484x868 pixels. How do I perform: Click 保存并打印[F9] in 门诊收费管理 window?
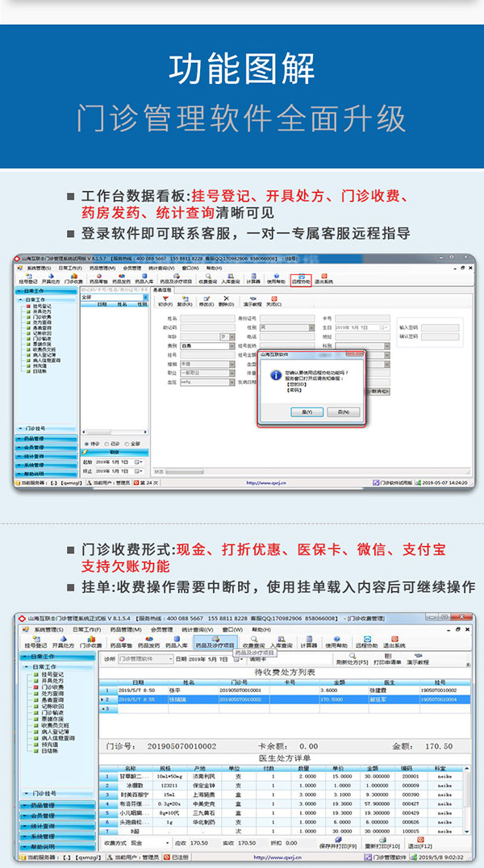pos(338,842)
